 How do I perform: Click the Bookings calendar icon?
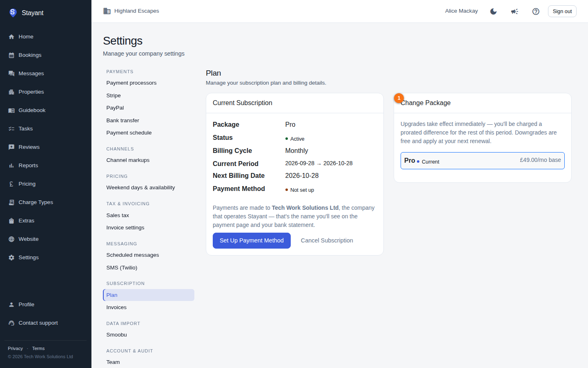[x=11, y=55]
